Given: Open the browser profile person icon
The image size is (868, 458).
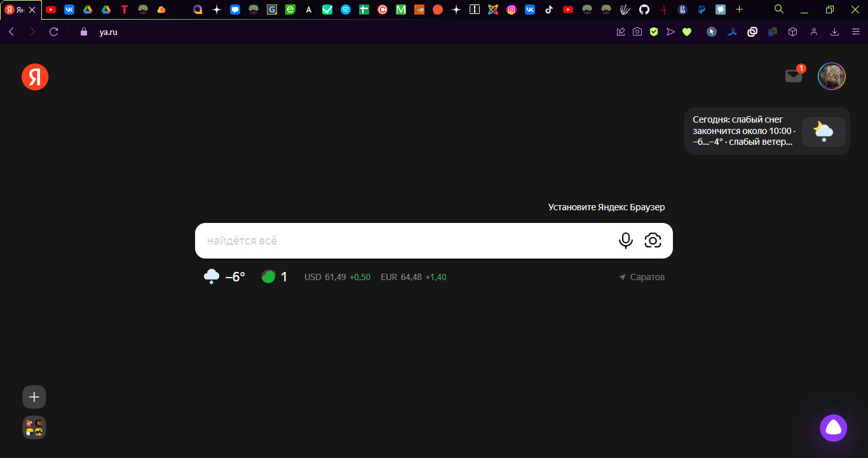Looking at the screenshot, I should (813, 32).
